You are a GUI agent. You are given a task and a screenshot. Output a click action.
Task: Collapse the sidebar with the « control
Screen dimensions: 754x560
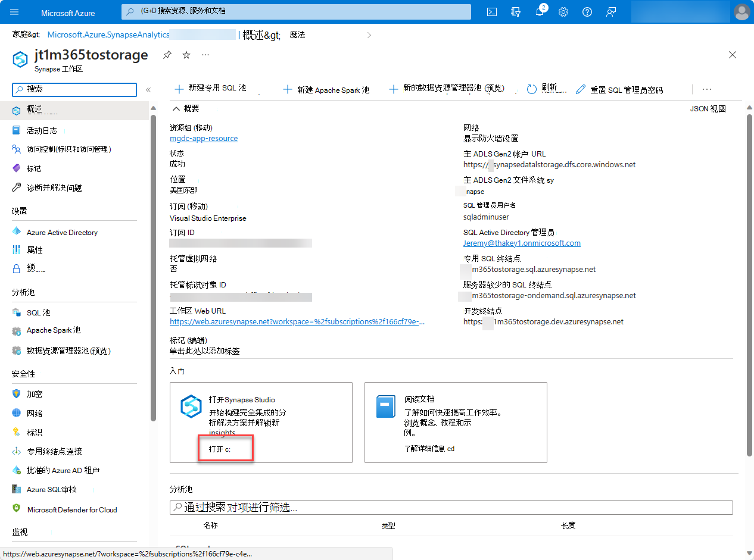click(148, 89)
